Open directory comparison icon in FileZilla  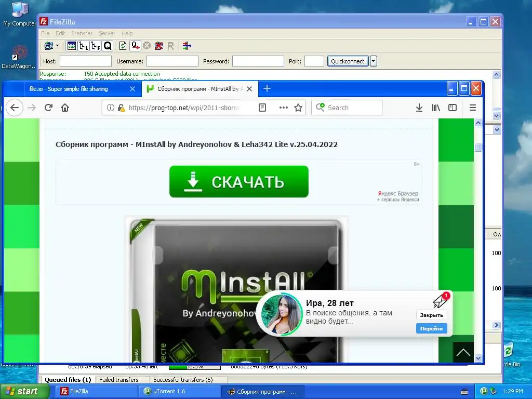click(187, 46)
